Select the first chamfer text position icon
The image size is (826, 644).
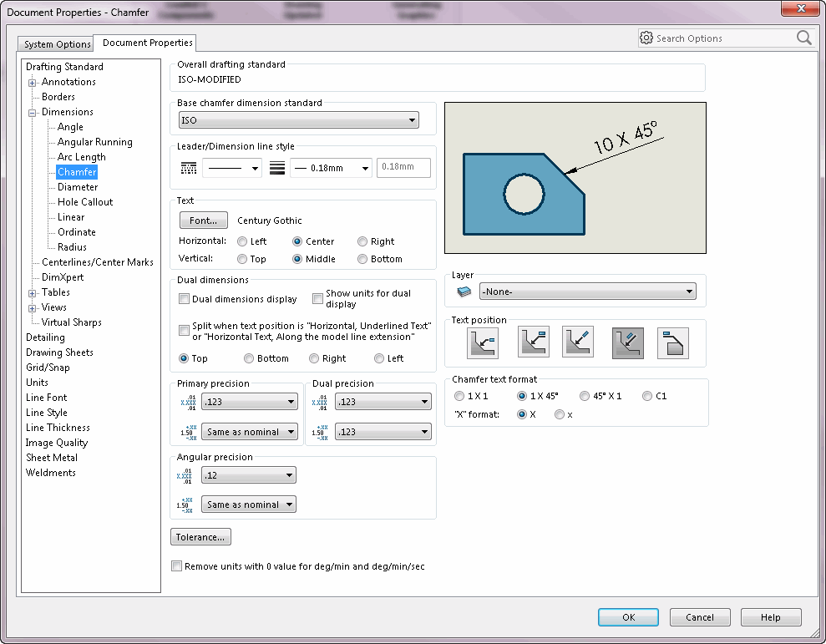coord(482,342)
